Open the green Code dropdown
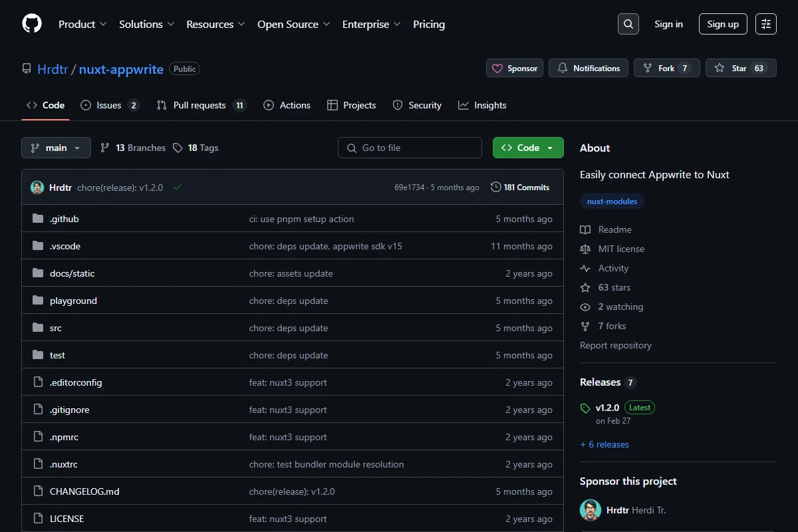The image size is (798, 532). [528, 148]
